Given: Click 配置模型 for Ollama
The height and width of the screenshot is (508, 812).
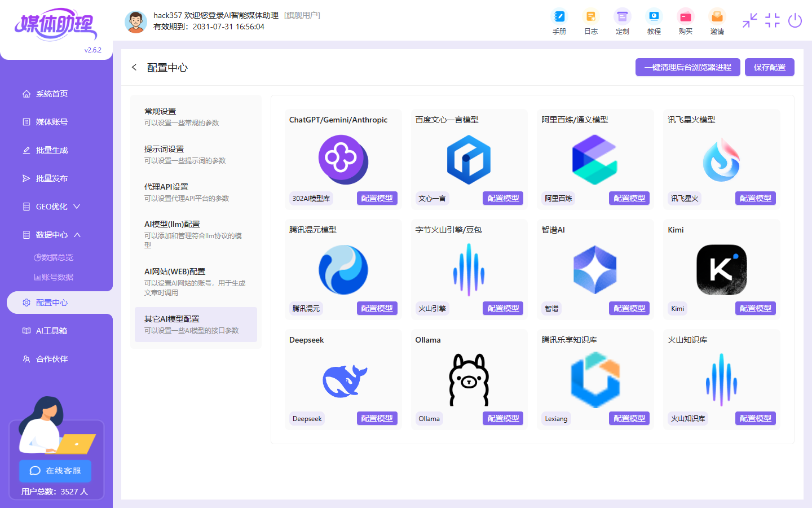Looking at the screenshot, I should (x=503, y=418).
